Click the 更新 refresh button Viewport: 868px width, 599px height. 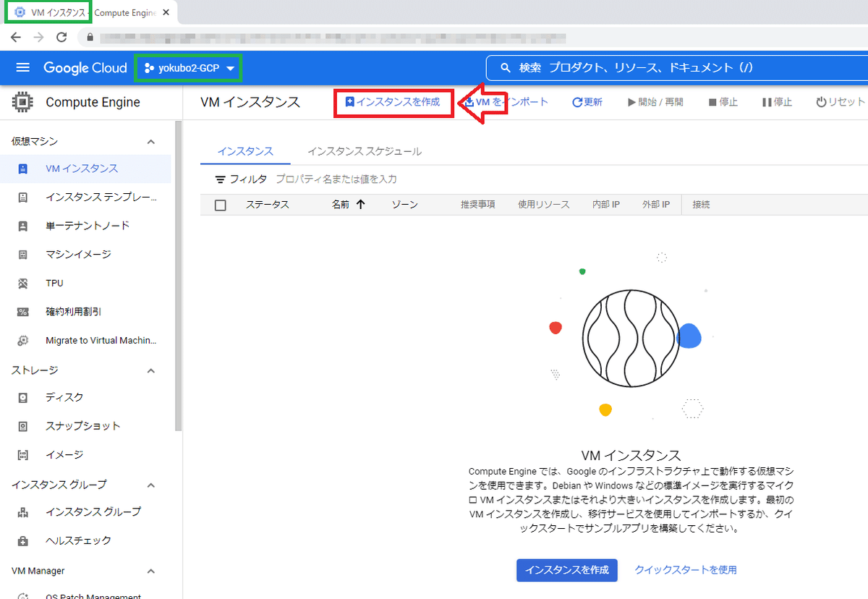pyautogui.click(x=587, y=102)
